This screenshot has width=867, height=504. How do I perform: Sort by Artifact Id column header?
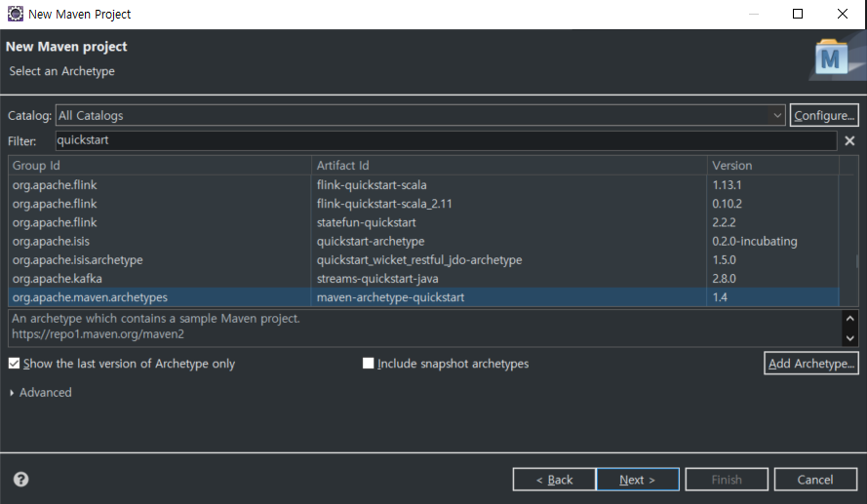point(509,165)
